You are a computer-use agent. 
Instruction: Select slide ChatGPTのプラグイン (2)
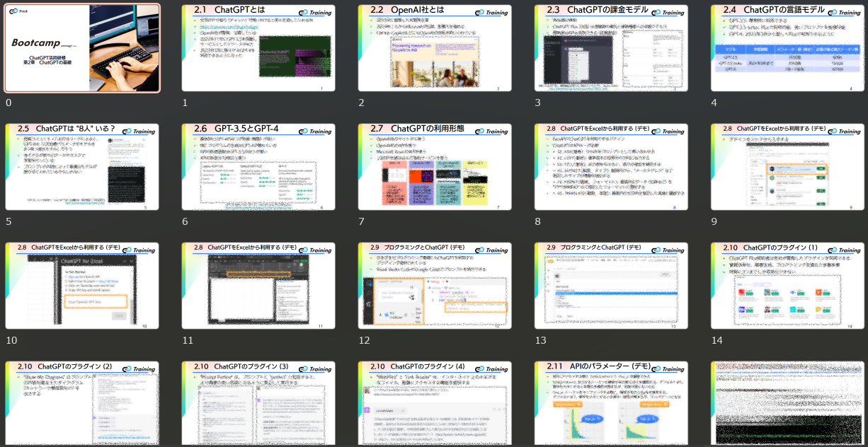[82, 403]
